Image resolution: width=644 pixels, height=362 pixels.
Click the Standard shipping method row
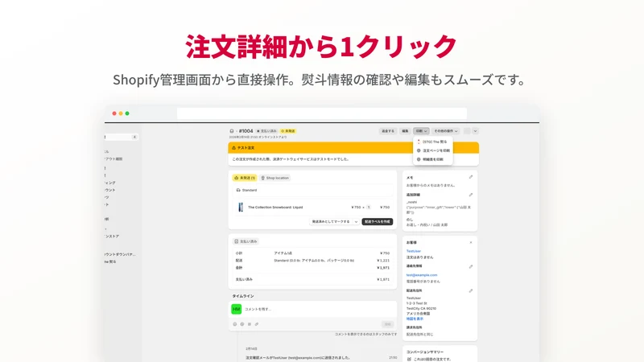[312, 190]
